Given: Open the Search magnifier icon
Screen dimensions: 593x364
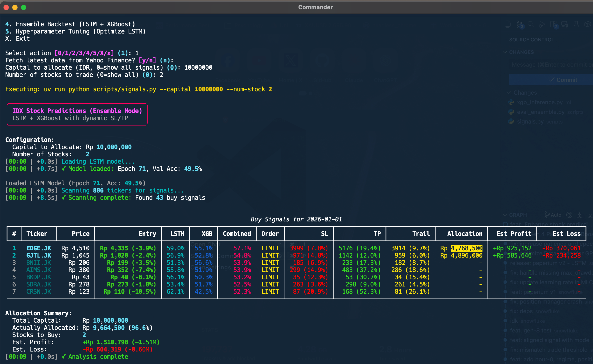Looking at the screenshot, I should click(x=530, y=24).
